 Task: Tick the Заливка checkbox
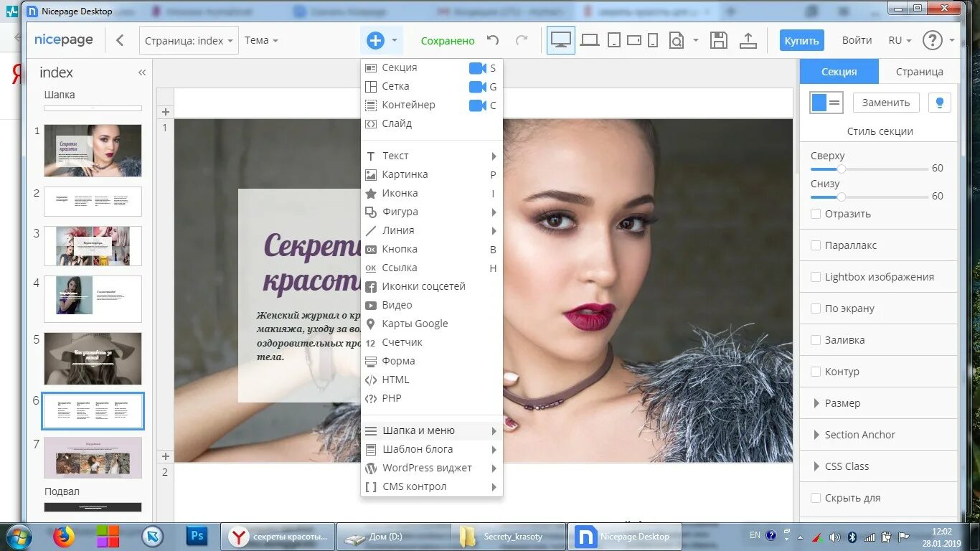816,340
